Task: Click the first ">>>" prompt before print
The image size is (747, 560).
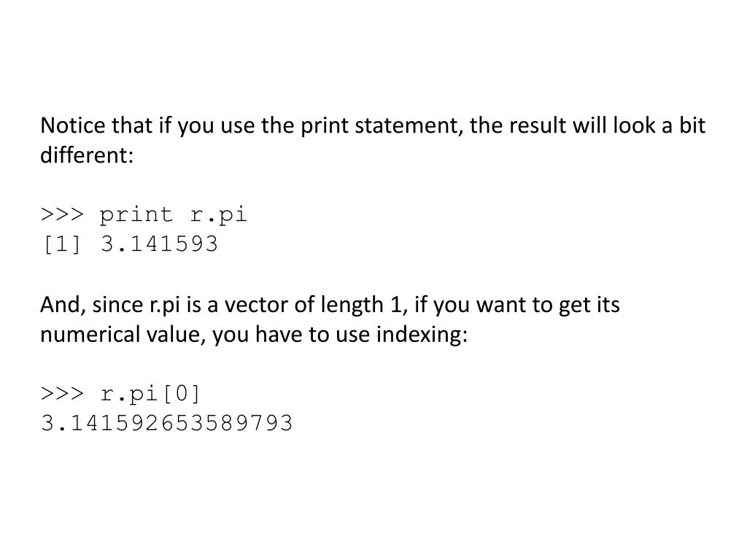Action: coord(62,214)
